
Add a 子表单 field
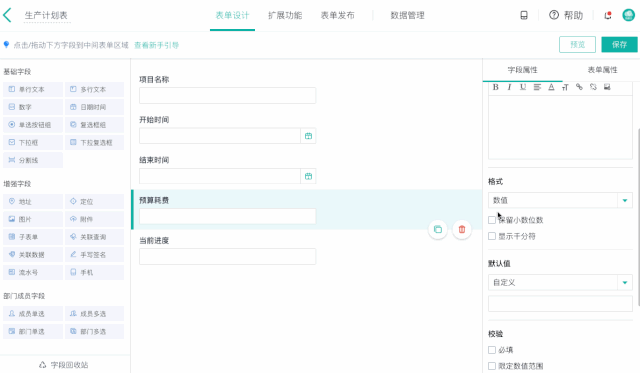(33, 237)
